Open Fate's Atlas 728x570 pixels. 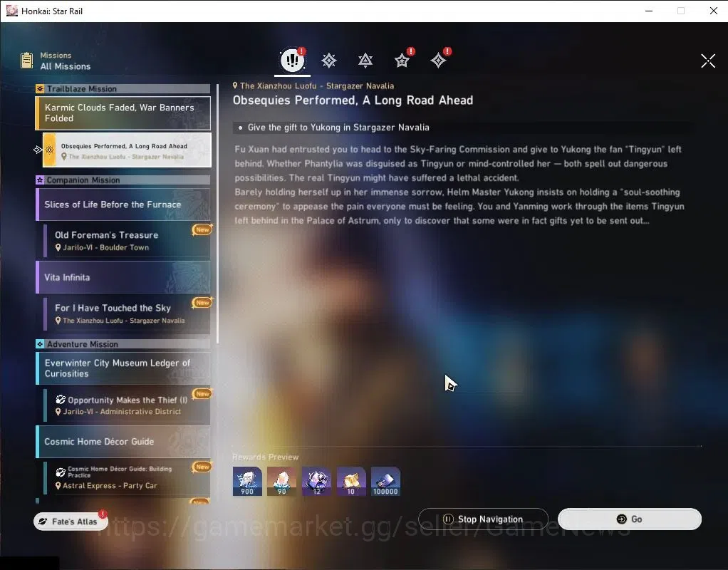tap(71, 522)
